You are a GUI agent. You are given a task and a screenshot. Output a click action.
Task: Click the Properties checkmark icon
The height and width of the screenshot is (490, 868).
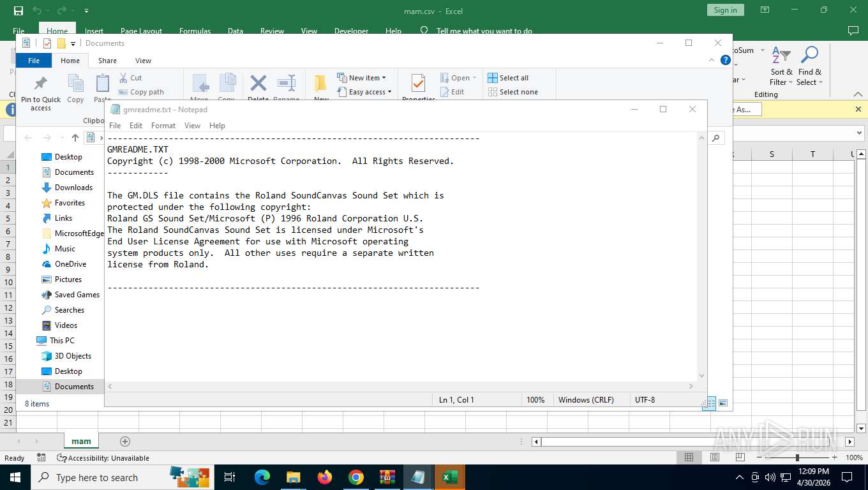pos(419,84)
